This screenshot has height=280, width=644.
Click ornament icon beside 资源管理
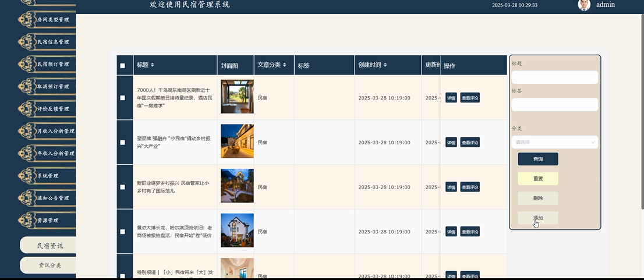[x=27, y=220]
